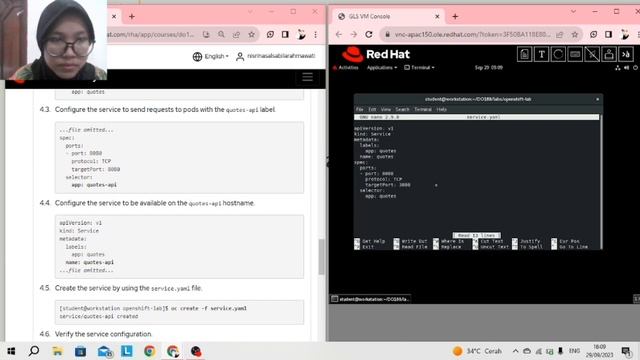
Task: Click the 'name: quotes-api' line in the course code
Action: (90, 262)
